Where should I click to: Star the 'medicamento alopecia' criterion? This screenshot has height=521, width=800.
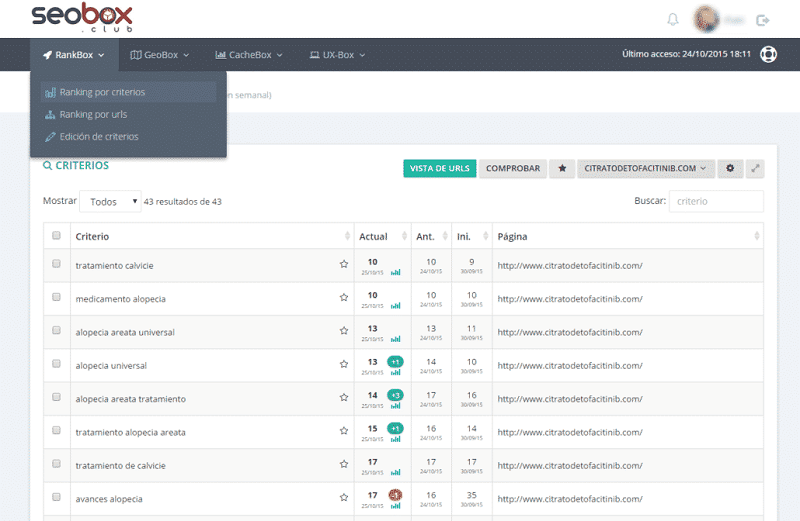tap(344, 297)
